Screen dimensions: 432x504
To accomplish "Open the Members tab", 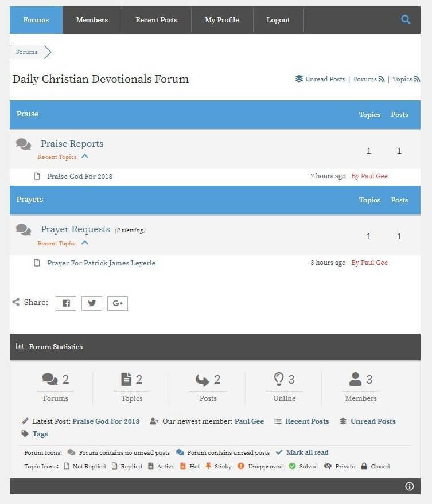I will pos(92,20).
